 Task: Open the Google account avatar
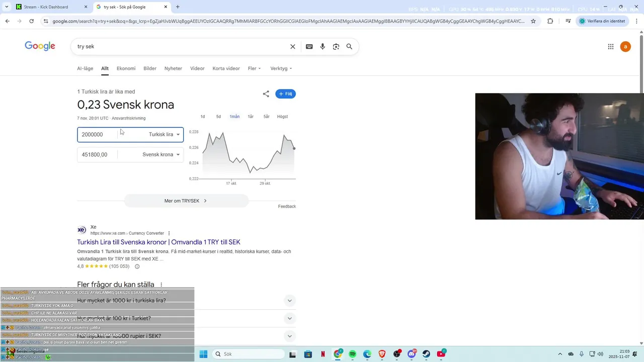[x=625, y=47]
